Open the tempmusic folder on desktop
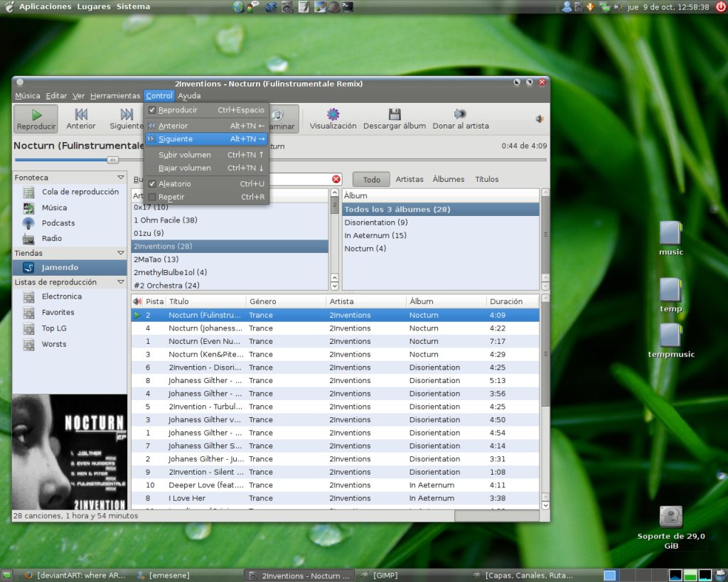Viewport: 728px width, 582px height. [x=671, y=340]
